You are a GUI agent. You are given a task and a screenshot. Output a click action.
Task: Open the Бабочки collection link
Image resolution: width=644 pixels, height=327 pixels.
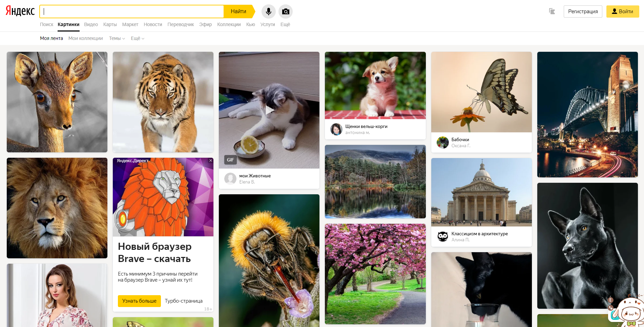(x=460, y=139)
